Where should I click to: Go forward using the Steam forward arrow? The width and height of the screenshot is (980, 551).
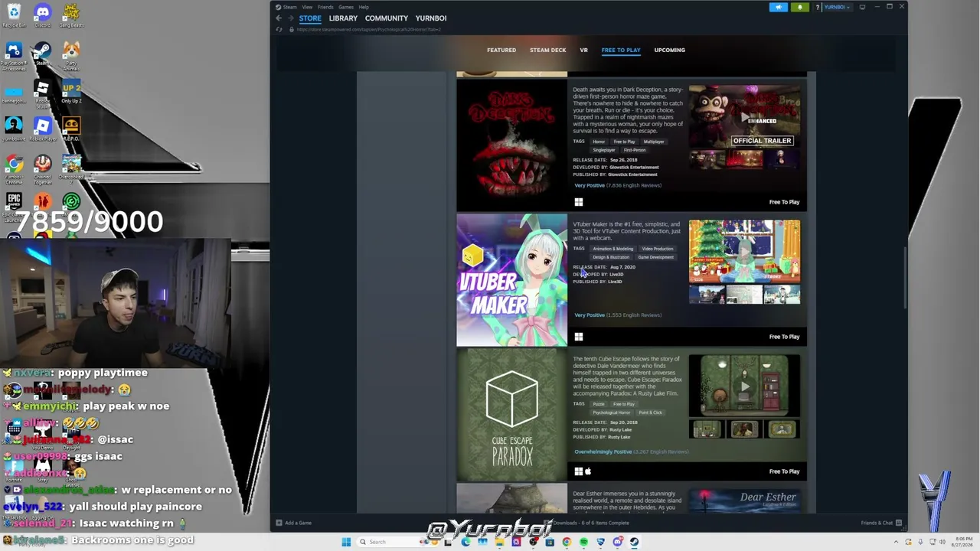click(x=289, y=18)
